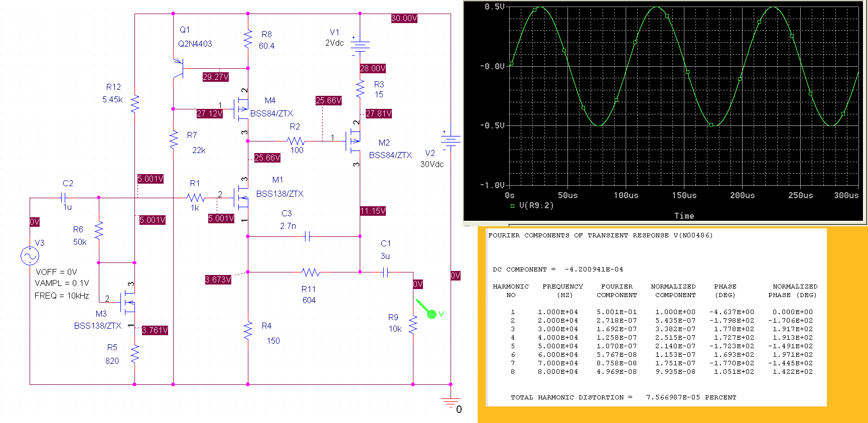Click the -0.5V tick on plot axis

click(492, 125)
